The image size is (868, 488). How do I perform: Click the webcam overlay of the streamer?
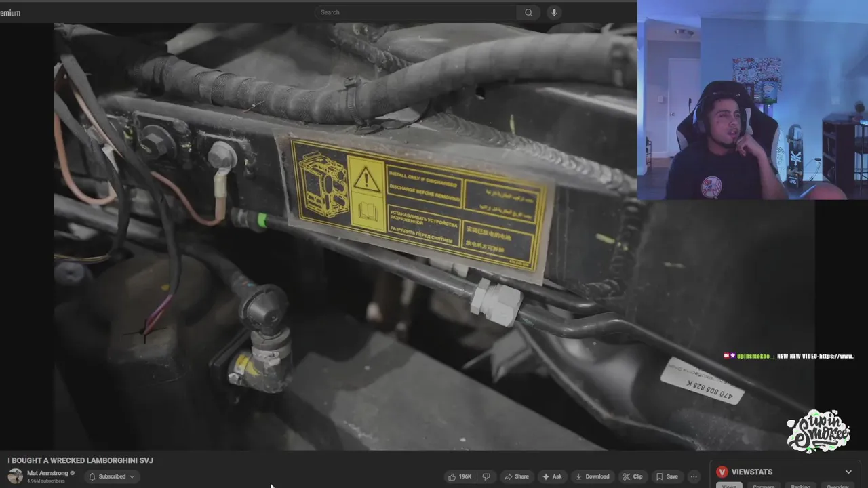[x=753, y=100]
